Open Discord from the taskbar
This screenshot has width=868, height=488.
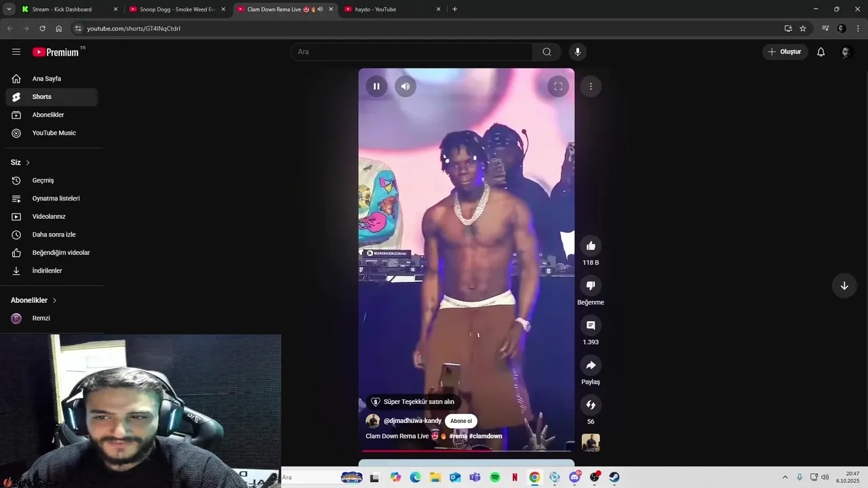click(x=575, y=477)
